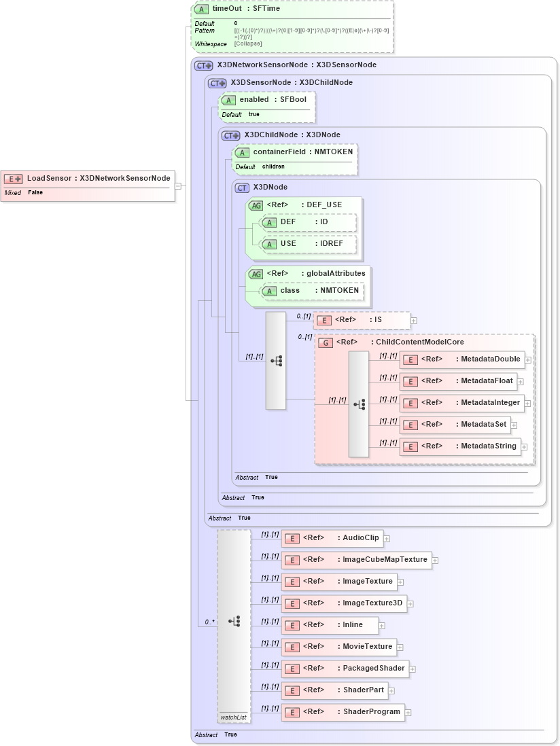The image size is (560, 746).
Task: Expand the MovieTexture element
Action: pos(400,647)
